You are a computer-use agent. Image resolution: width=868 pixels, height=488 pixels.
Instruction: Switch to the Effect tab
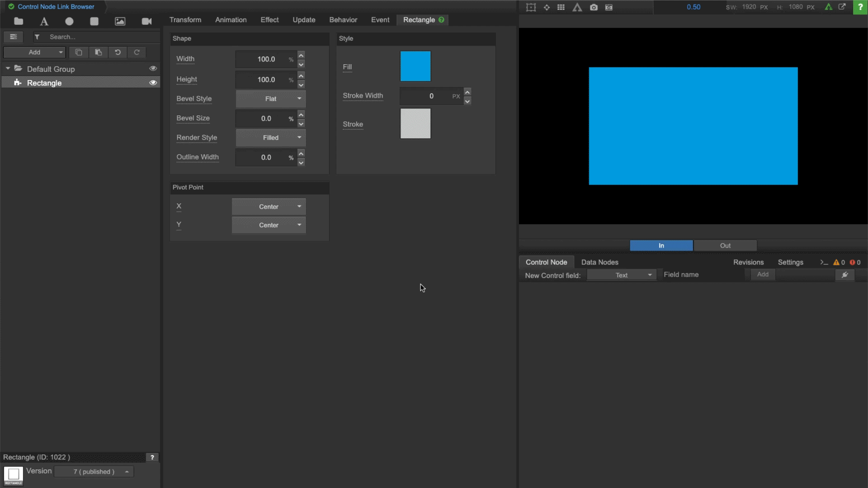pos(270,20)
